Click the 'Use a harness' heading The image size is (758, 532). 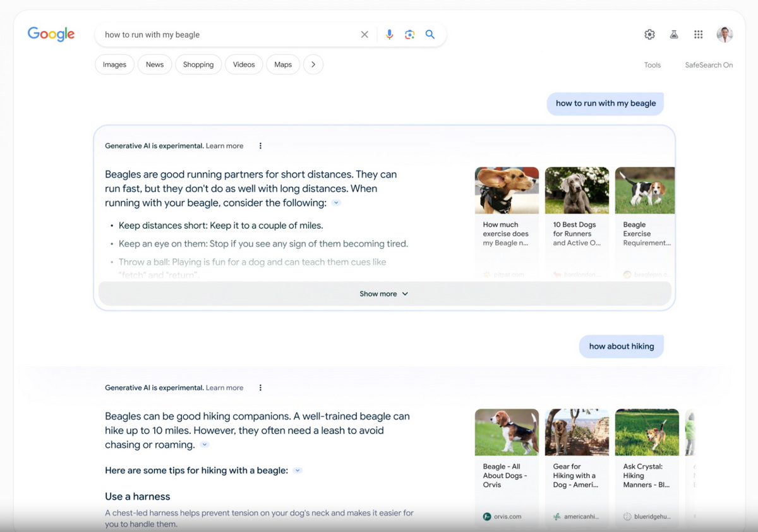coord(138,497)
